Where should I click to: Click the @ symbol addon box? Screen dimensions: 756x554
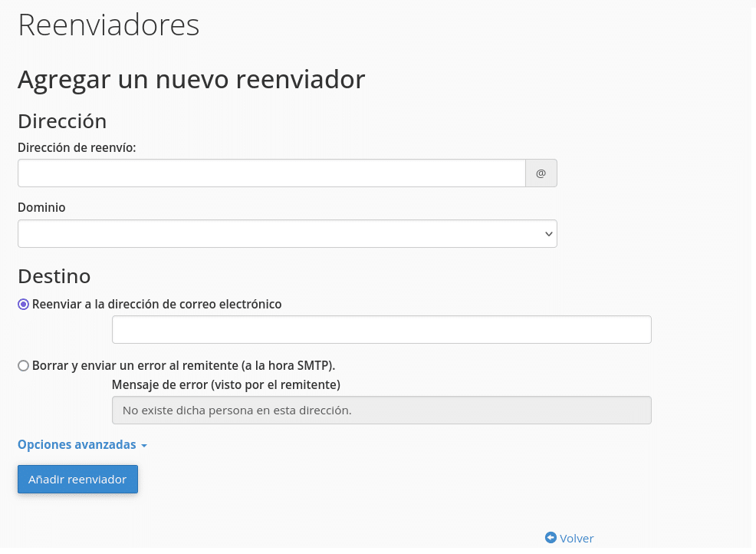[541, 173]
